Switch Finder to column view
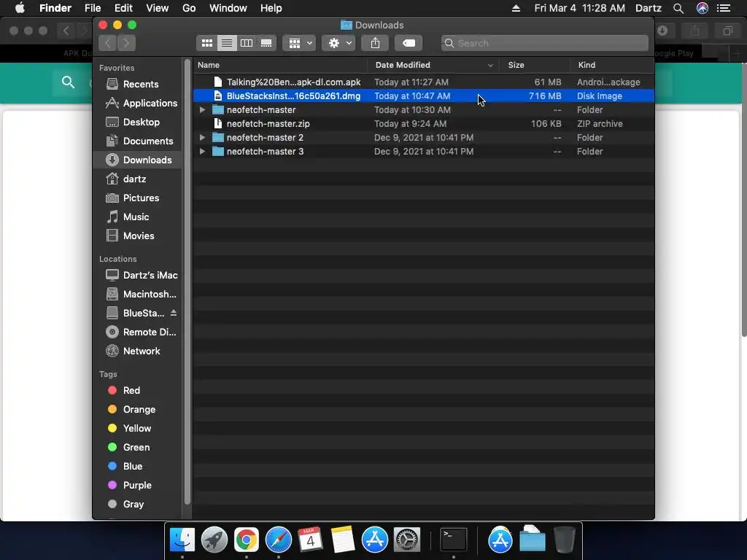 point(247,43)
